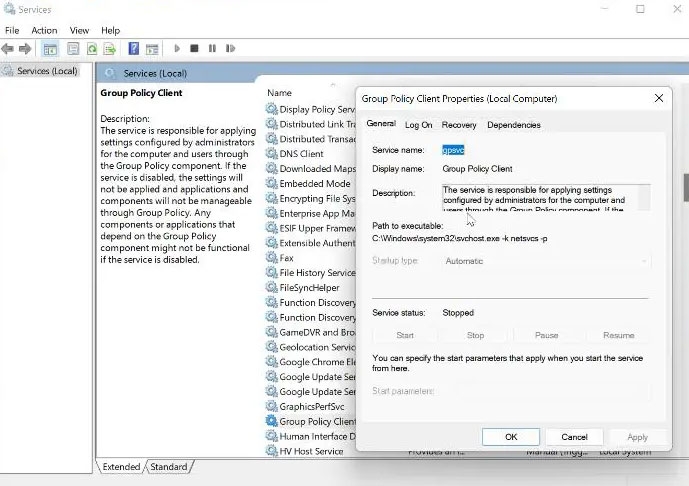
Task: Open the blue Help question-mark icon
Action: tap(134, 48)
